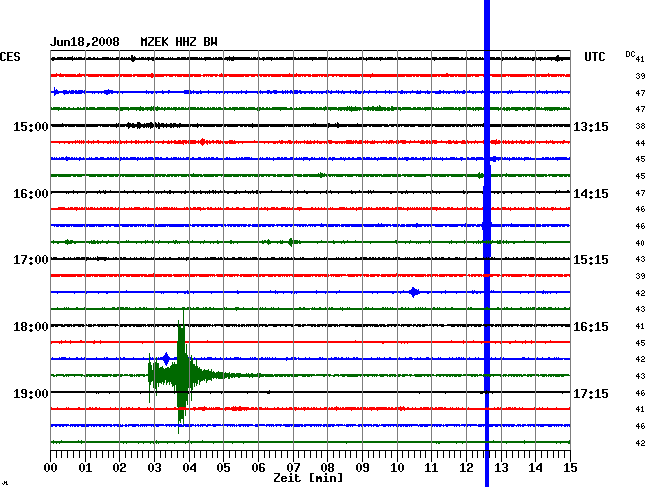Click minute tick 10 on the x-axis
The width and height of the screenshot is (650, 494).
[397, 467]
